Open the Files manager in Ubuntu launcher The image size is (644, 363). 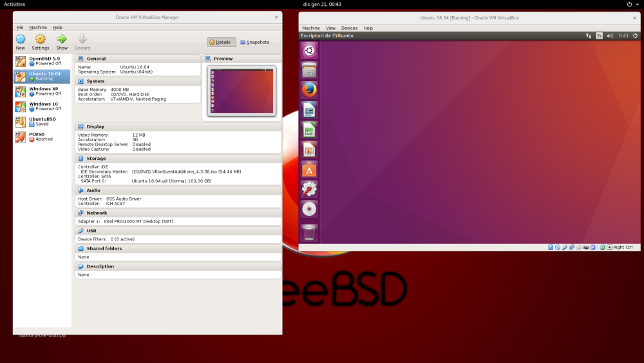pos(309,70)
